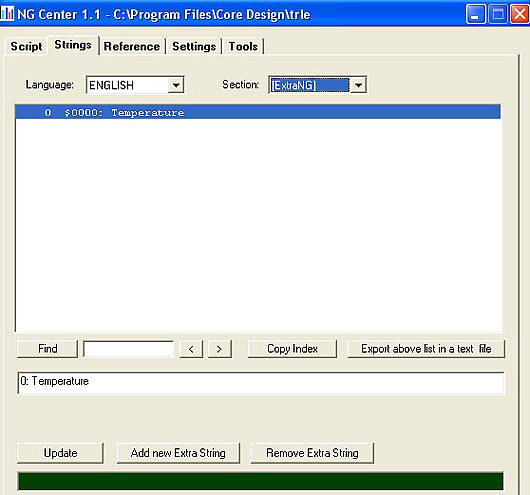Close the NG Center window
530x495 pixels.
pos(520,14)
